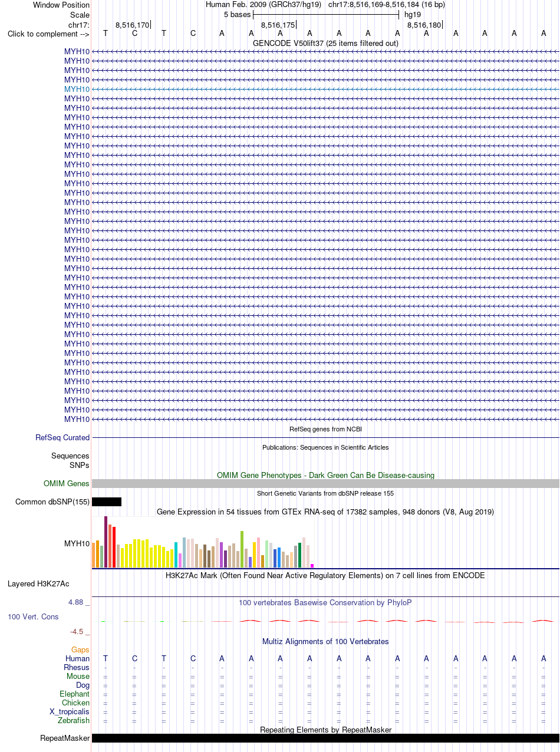Viewport: 560px width, 752px height.
Task: Click the X_tropicalis species label
Action: (70, 711)
